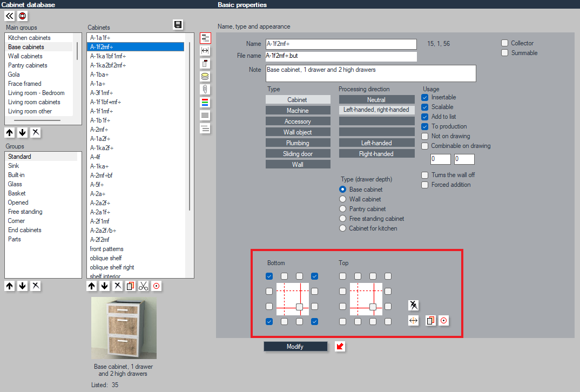Viewport: 580px width, 392px height.
Task: Click the Modify button
Action: pyautogui.click(x=295, y=347)
